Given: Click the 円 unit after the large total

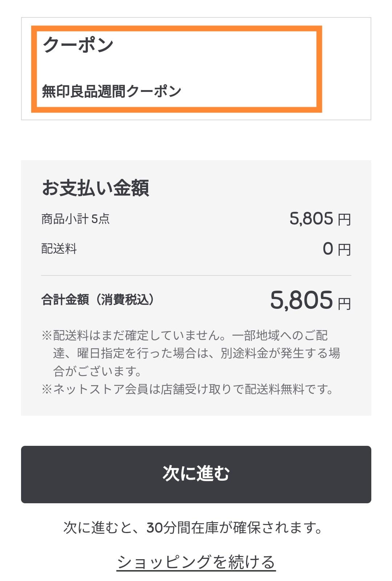Looking at the screenshot, I should tap(344, 304).
